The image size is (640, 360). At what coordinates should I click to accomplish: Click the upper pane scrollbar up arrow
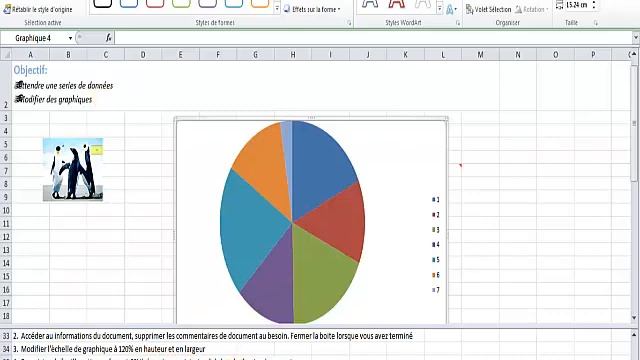[634, 54]
